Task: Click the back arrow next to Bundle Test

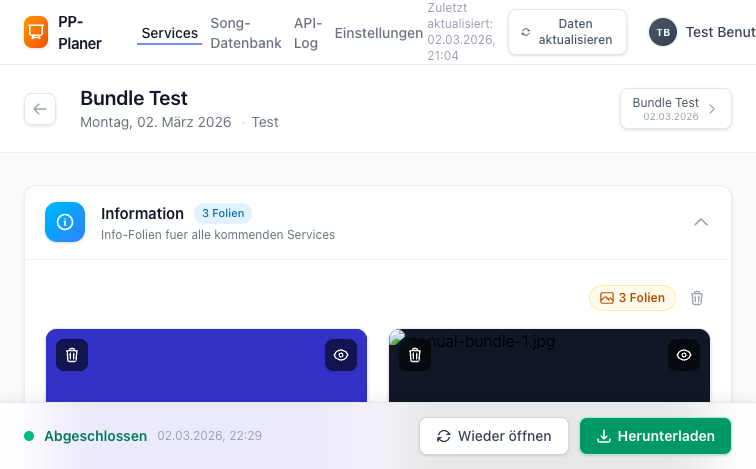Action: pos(40,109)
